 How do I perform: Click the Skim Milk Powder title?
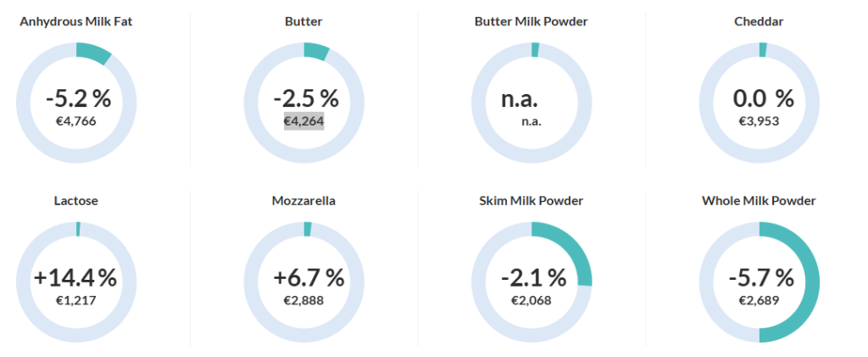click(531, 201)
